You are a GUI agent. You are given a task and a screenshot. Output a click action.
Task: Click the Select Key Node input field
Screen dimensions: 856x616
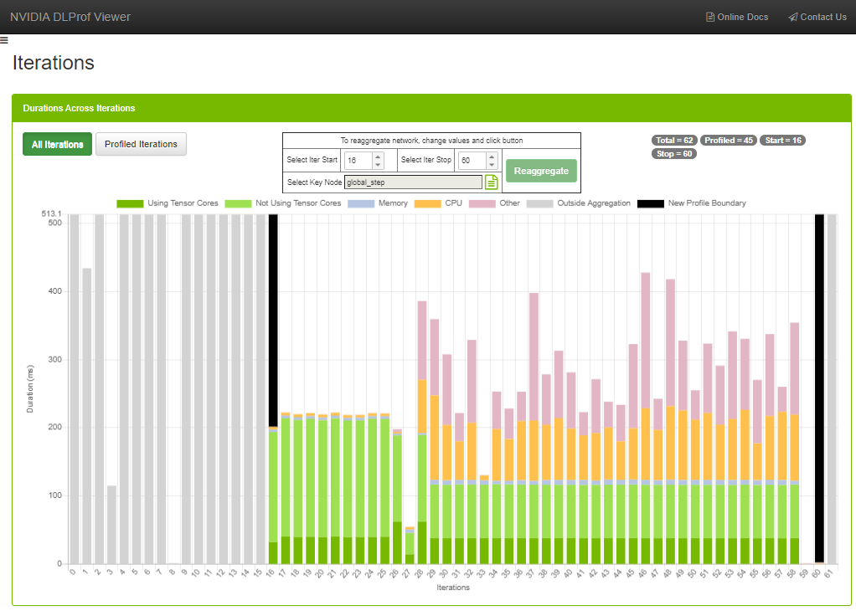tap(413, 182)
